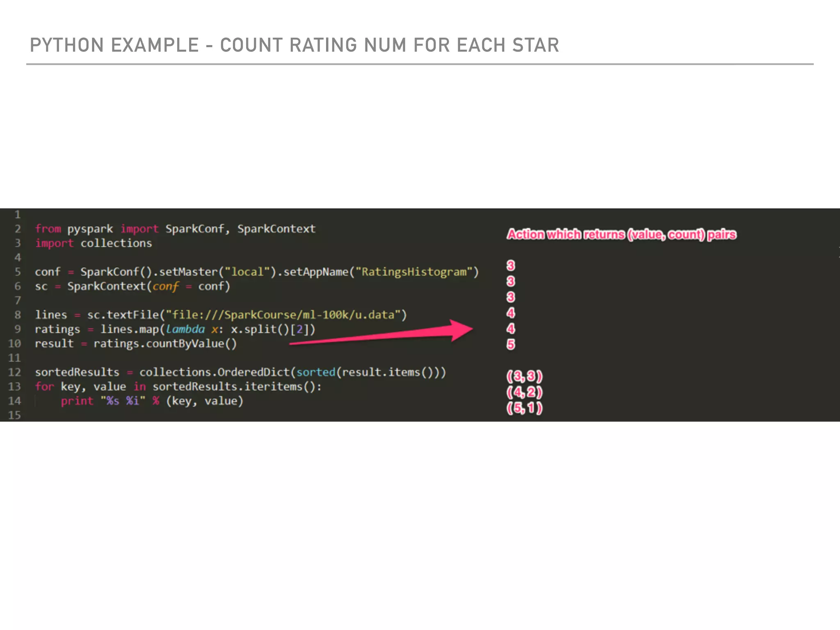
Task: Click the 'lambda' keyword in line 9
Action: (185, 329)
